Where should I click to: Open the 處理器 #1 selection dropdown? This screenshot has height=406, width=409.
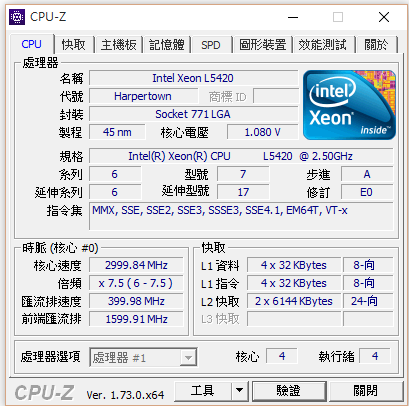click(143, 358)
